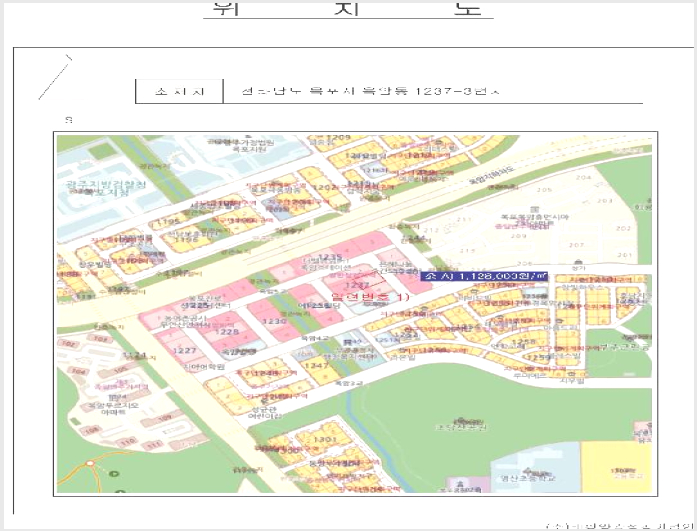Viewport: 697px width, 531px height.
Task: Click apartment building number 203
Action: (x=605, y=201)
